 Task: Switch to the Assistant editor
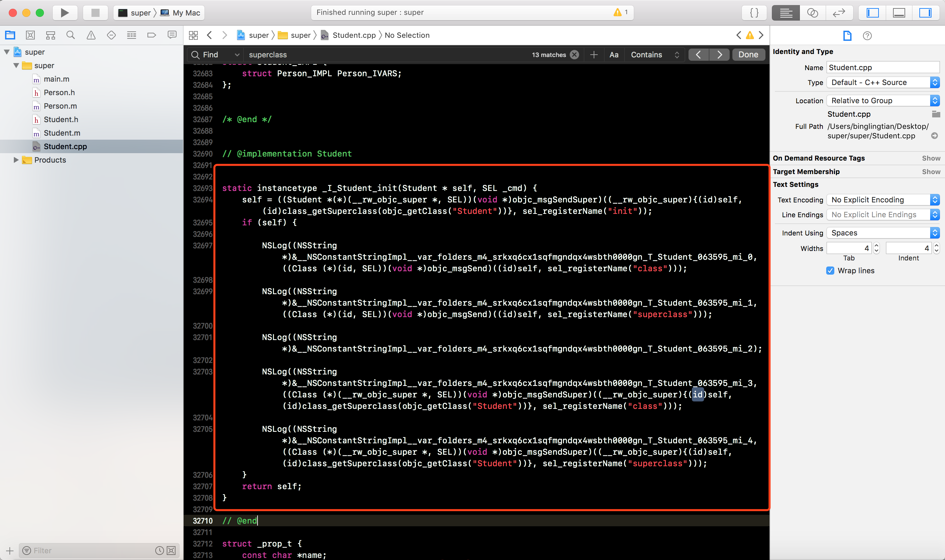[x=812, y=13]
